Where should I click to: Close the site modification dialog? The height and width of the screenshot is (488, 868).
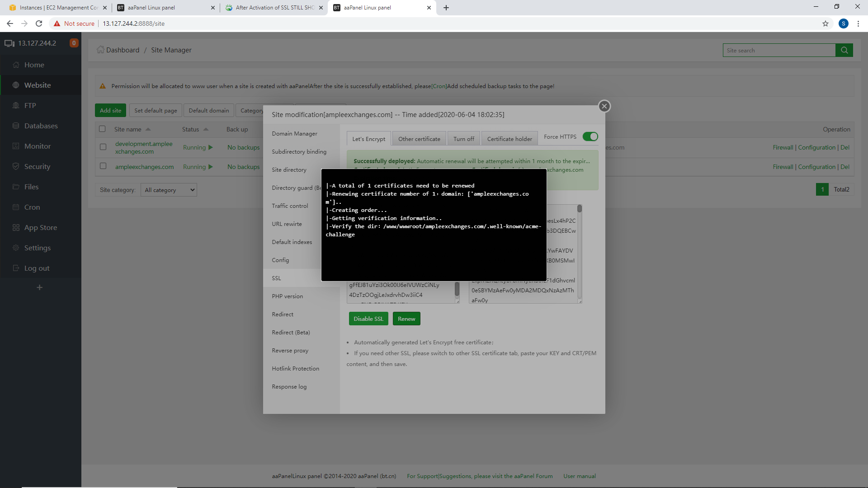[604, 106]
